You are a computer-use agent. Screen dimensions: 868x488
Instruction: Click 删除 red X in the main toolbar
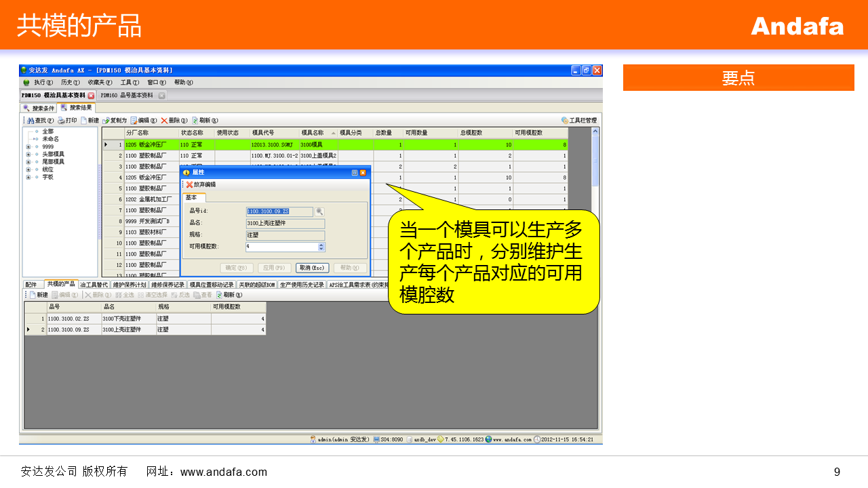[164, 121]
